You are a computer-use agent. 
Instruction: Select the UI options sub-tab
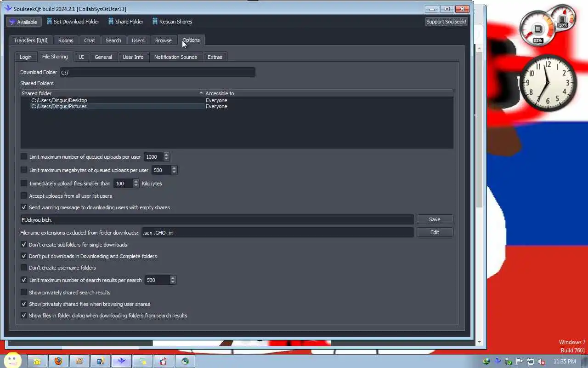[x=81, y=57]
